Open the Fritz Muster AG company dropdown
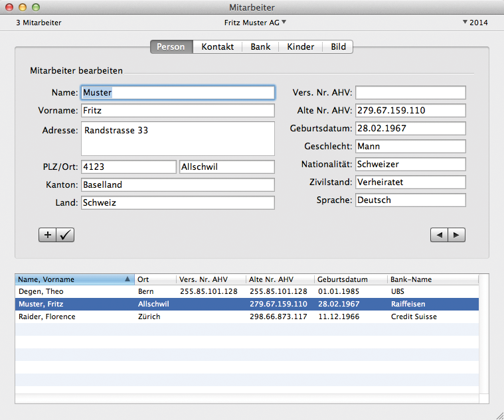 256,23
